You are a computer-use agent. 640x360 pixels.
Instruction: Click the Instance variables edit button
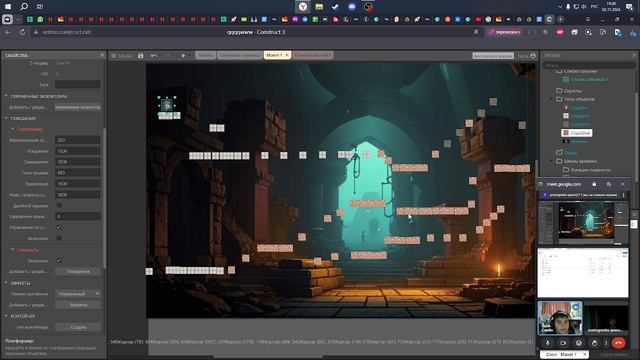[x=78, y=107]
